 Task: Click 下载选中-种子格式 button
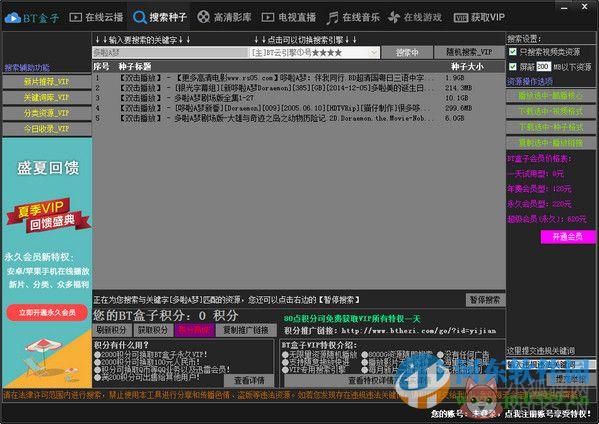tap(550, 127)
